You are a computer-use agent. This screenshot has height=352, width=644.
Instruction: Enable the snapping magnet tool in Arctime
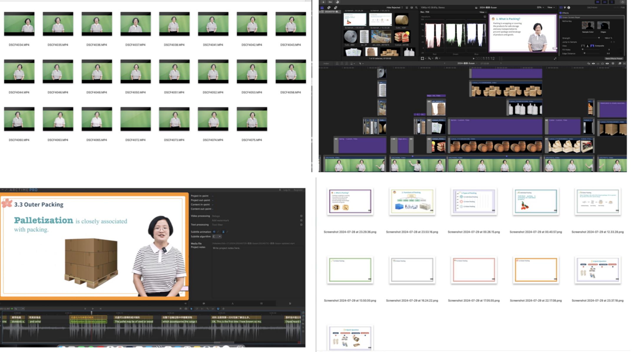click(x=218, y=309)
